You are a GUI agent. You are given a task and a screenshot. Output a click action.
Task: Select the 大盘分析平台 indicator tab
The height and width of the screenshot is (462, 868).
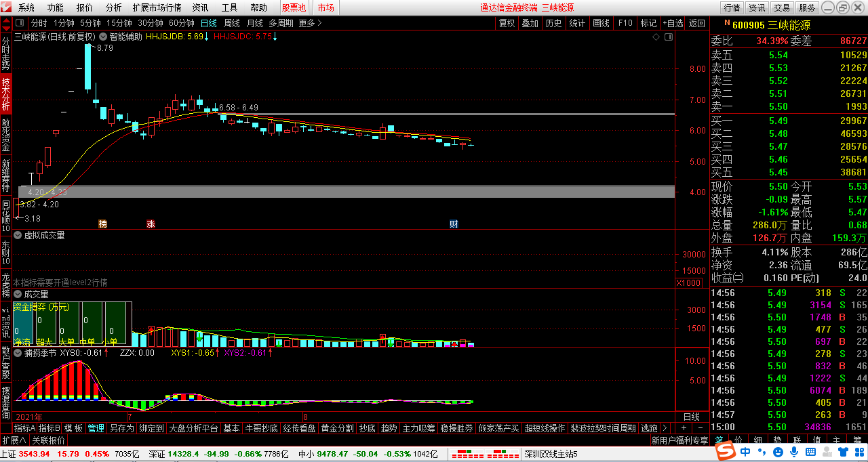tap(193, 428)
